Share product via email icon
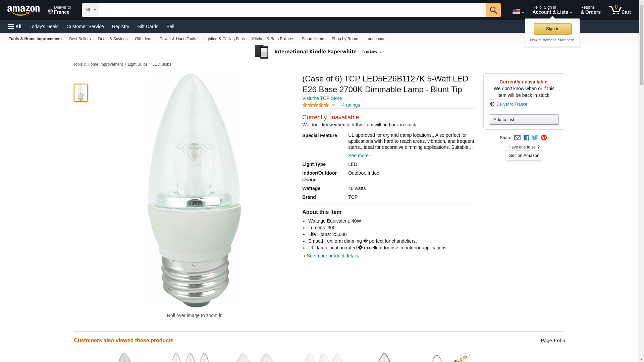644x362 pixels. pos(517,138)
